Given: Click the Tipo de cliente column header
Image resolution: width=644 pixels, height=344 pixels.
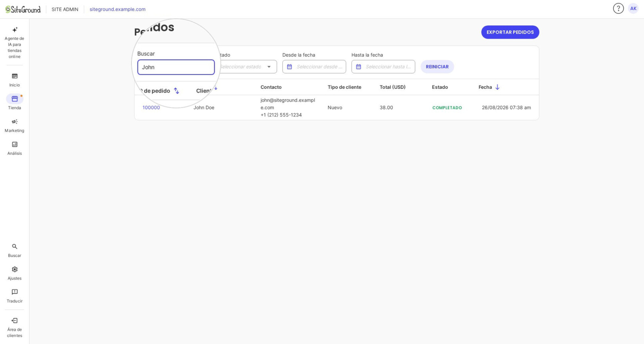Looking at the screenshot, I should point(344,87).
